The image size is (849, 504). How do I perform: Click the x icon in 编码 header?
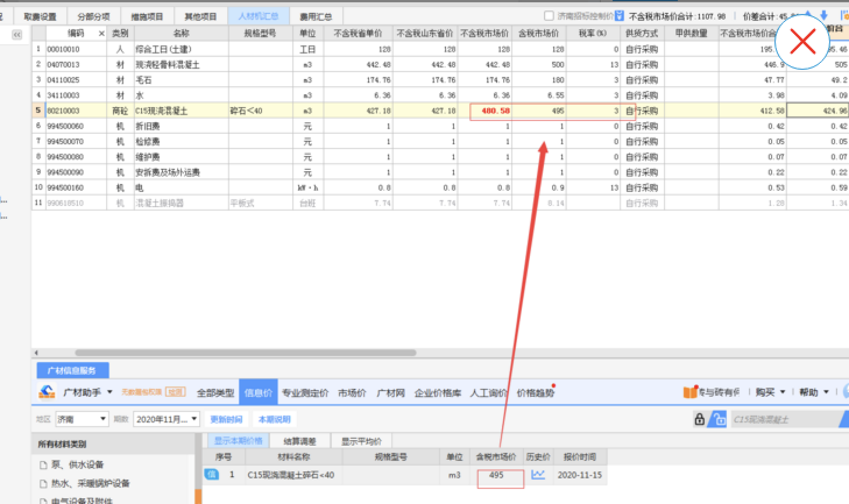click(x=101, y=34)
